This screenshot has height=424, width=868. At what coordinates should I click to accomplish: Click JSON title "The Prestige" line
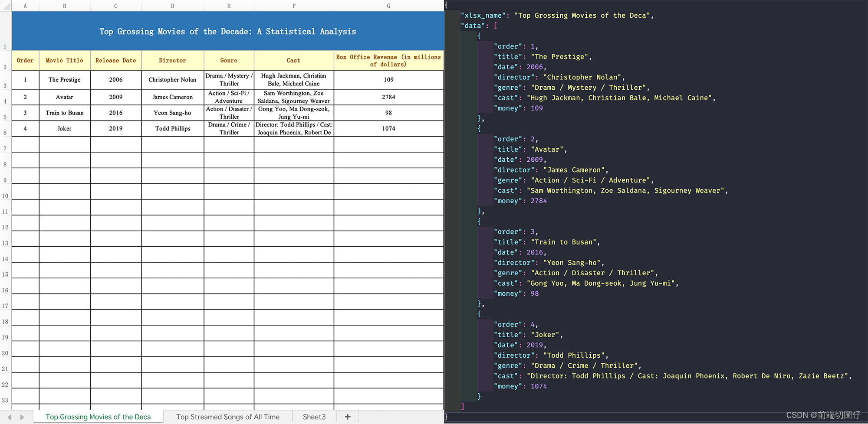(x=542, y=57)
